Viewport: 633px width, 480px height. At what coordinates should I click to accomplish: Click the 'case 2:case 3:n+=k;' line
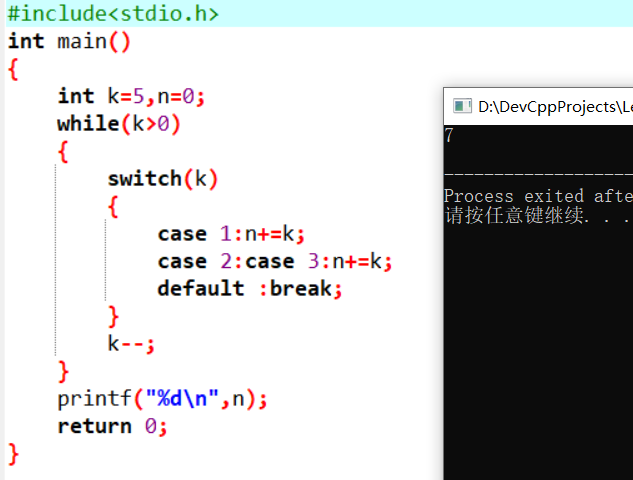coord(275,262)
